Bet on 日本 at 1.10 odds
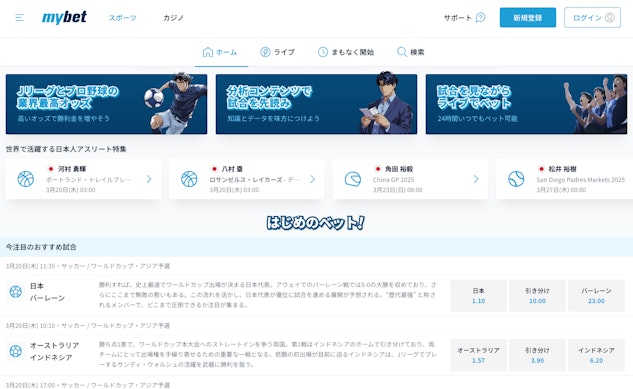The height and width of the screenshot is (389, 633). coord(478,296)
